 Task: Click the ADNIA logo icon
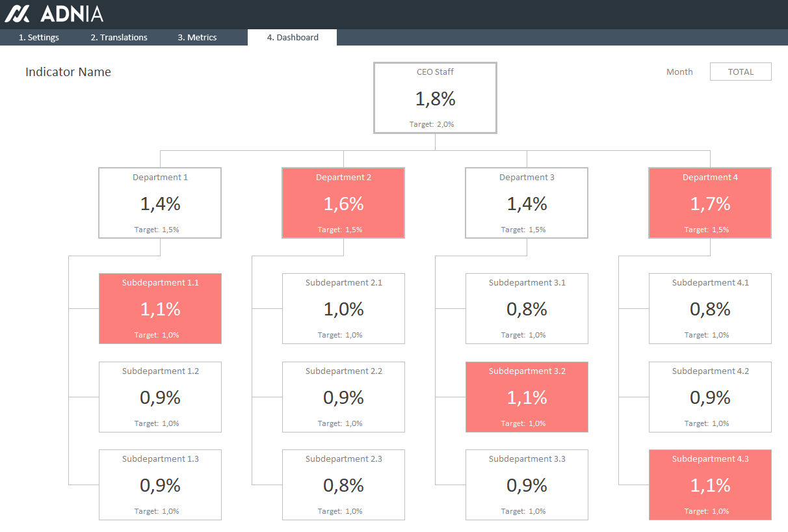click(18, 14)
